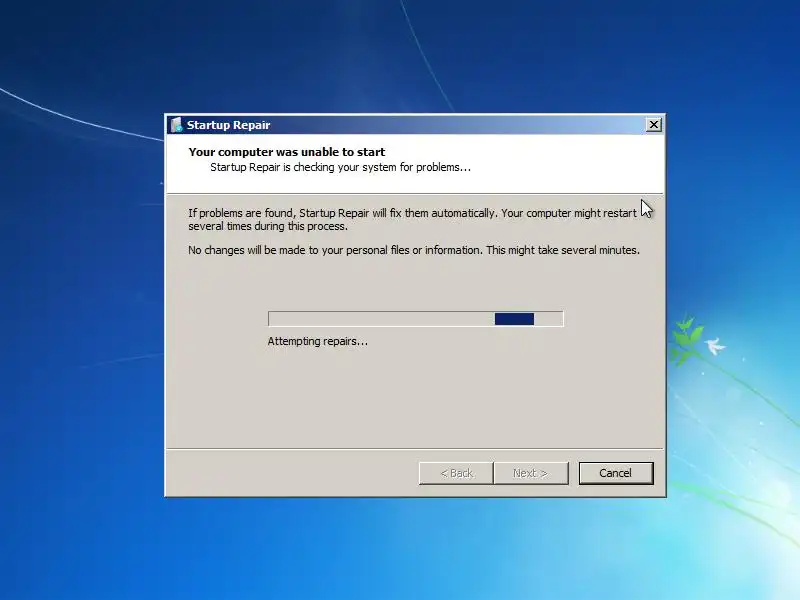Click the Startup Repair title bar icon
This screenshot has height=600, width=800.
(177, 125)
